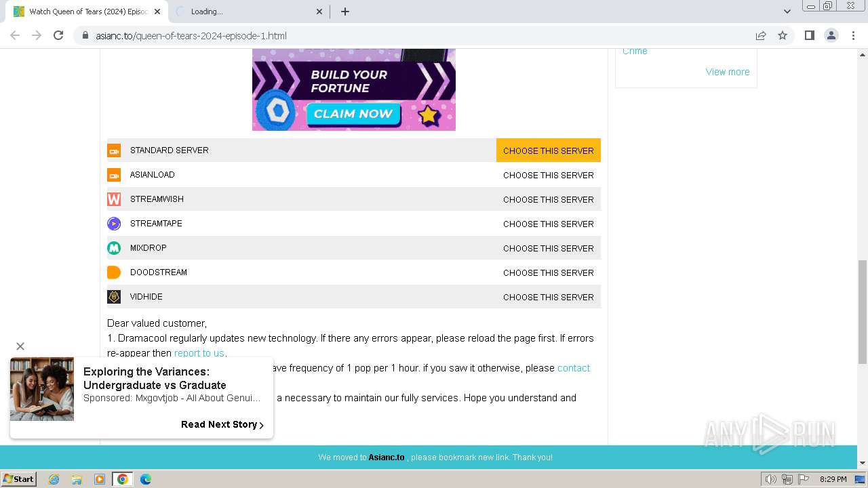Click the Asianload server icon

[114, 175]
